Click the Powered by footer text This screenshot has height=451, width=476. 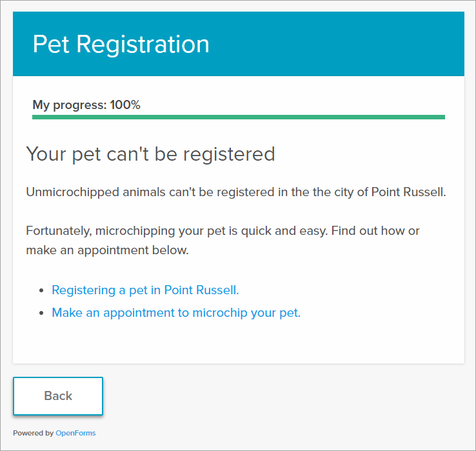point(34,433)
